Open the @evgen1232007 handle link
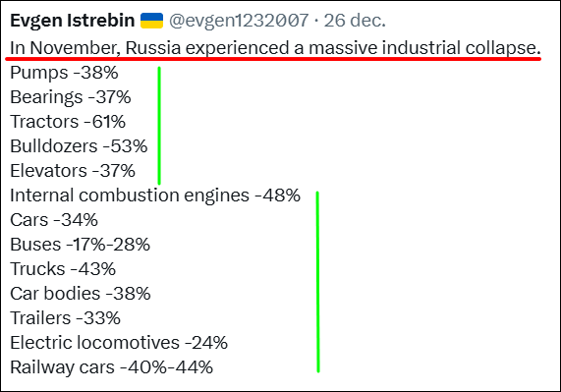Screen dimensions: 561x392 239,21
